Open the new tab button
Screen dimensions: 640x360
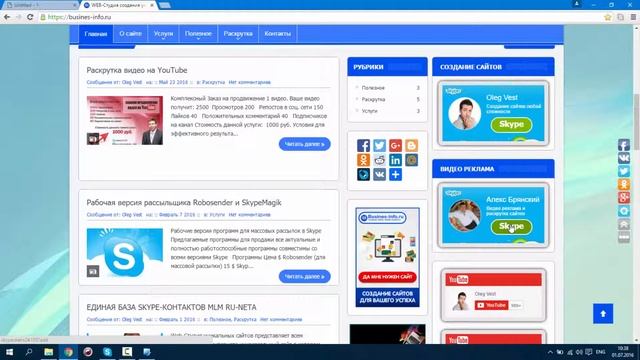click(x=164, y=5)
